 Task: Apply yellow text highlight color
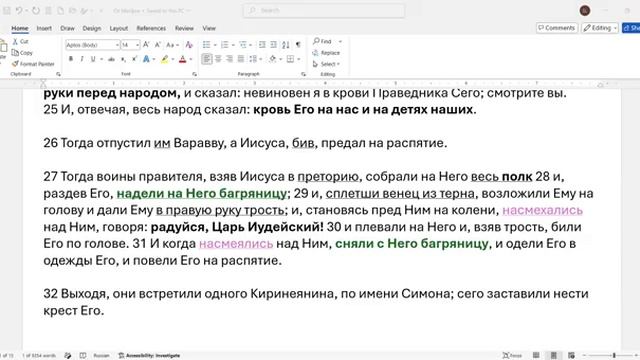pyautogui.click(x=164, y=60)
